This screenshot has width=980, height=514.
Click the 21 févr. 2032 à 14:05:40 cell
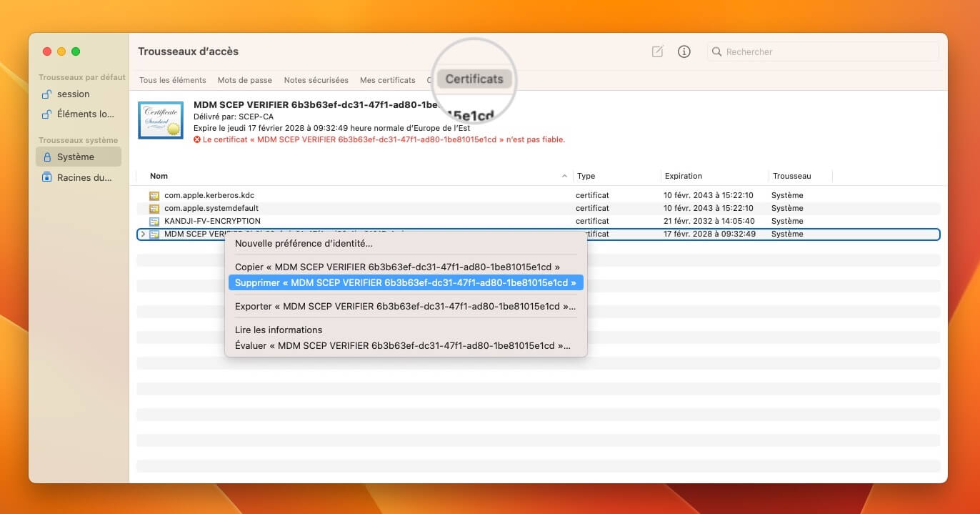pos(709,221)
